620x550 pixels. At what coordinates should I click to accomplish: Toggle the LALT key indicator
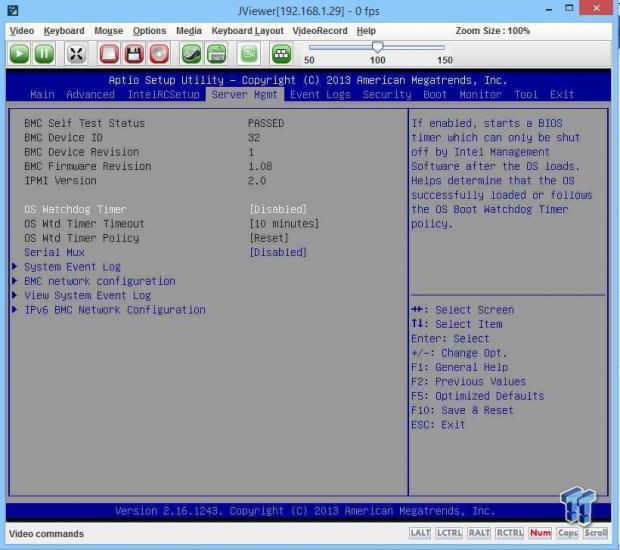tap(420, 533)
